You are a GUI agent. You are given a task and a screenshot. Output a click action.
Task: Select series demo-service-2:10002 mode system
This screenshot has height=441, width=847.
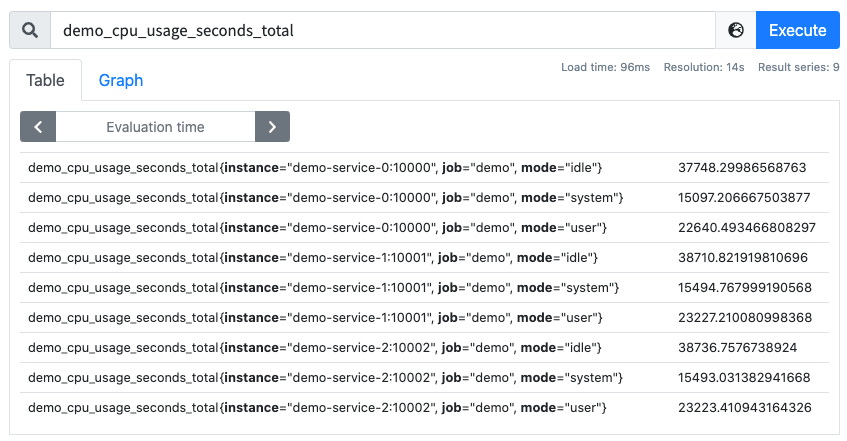coord(326,378)
